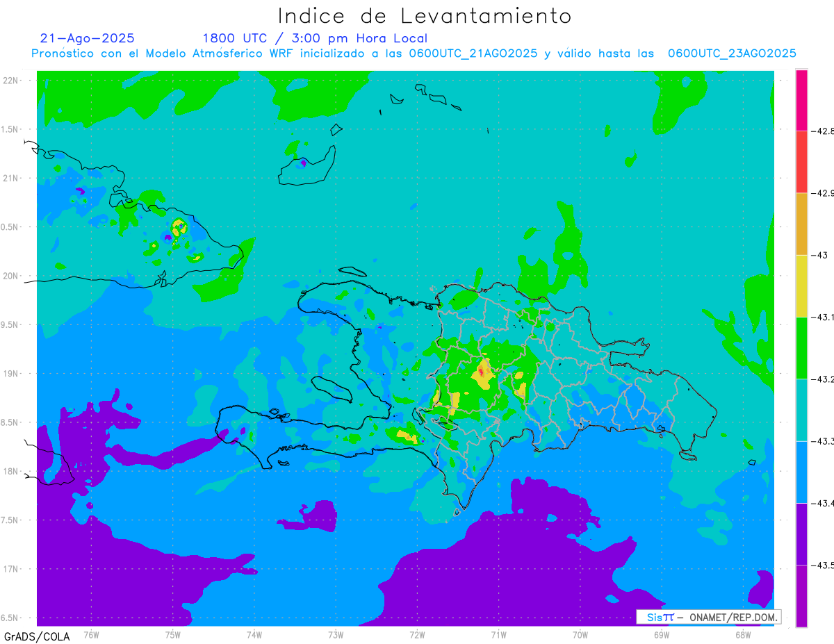Screen dimensions: 834x644
Task: Pick the yellow colorbar swatch above -43.1
Action: coord(801,286)
